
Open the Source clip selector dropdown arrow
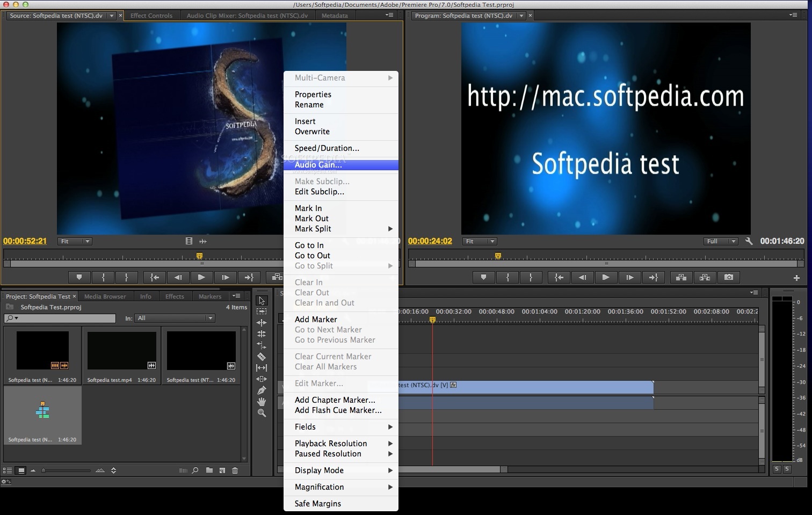(112, 16)
